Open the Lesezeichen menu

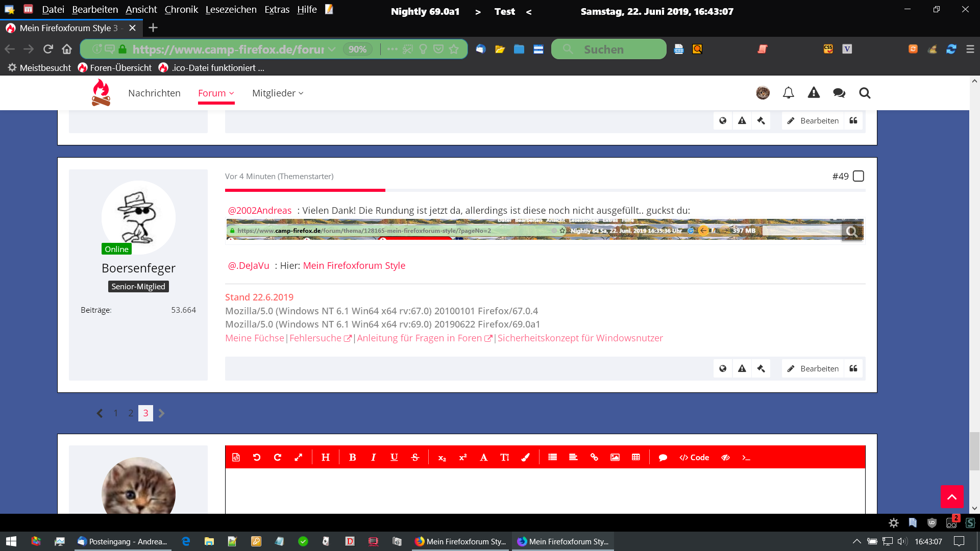point(231,9)
